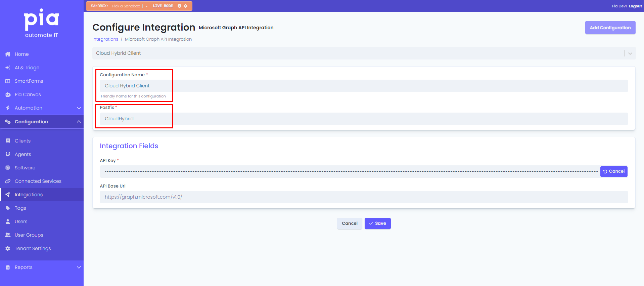Save the integration configuration
The height and width of the screenshot is (286, 644).
tap(377, 223)
